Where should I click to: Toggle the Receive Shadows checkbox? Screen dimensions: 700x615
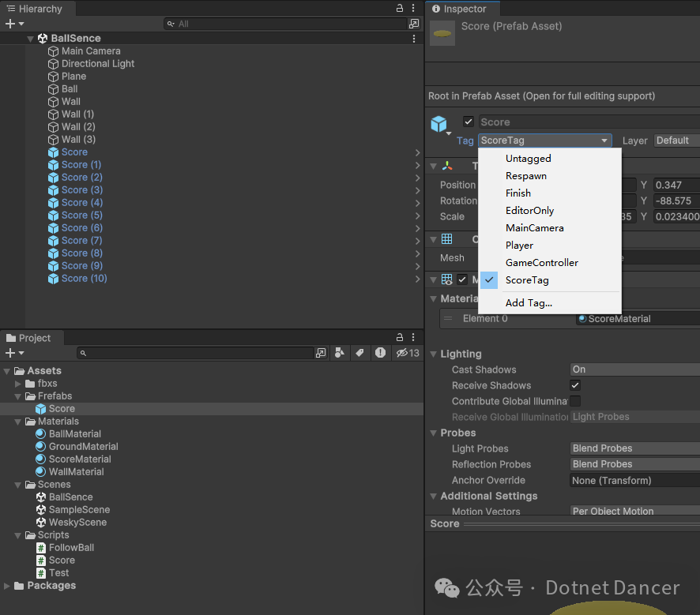pyautogui.click(x=575, y=385)
